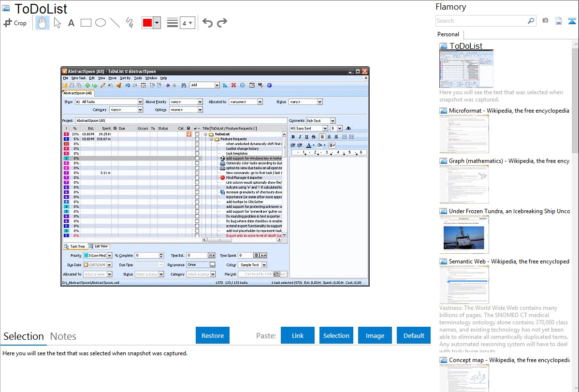Viewport: 579px width, 392px height.
Task: Click the red color swatch
Action: (147, 23)
